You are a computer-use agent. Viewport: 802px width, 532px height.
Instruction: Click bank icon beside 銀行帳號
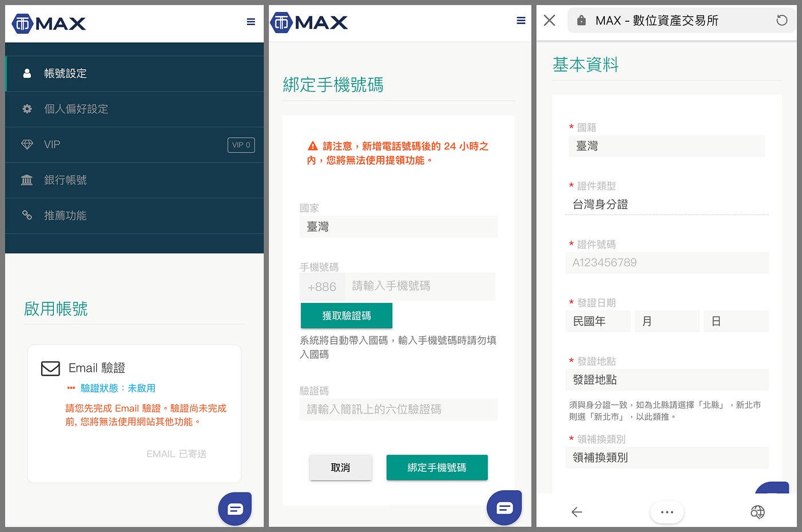tap(27, 180)
